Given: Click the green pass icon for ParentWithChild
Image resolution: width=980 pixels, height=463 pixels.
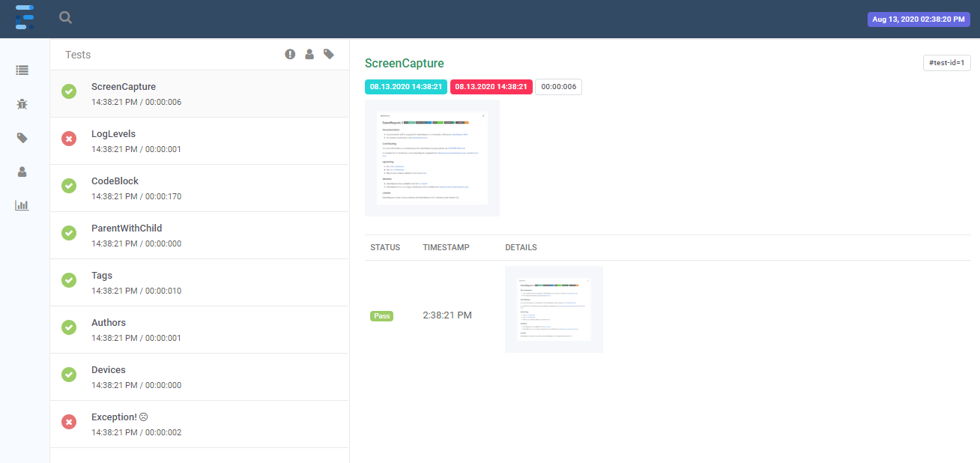Looking at the screenshot, I should (69, 233).
